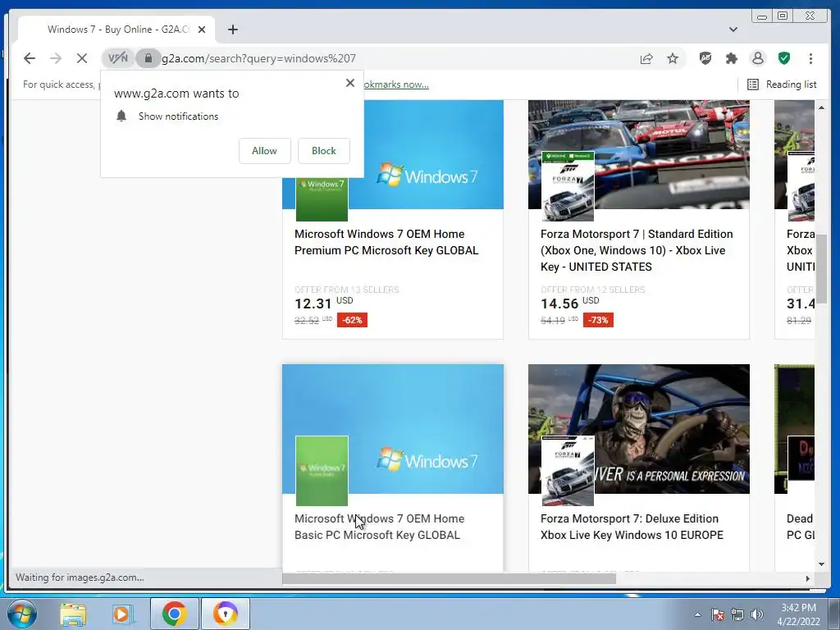Screen dimensions: 840x630
Task: Click the import bookmarks now link
Action: coord(396,84)
